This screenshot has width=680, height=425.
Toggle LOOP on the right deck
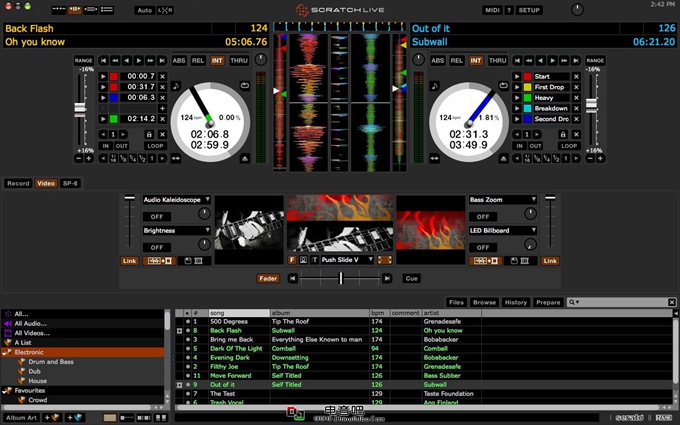[569, 146]
